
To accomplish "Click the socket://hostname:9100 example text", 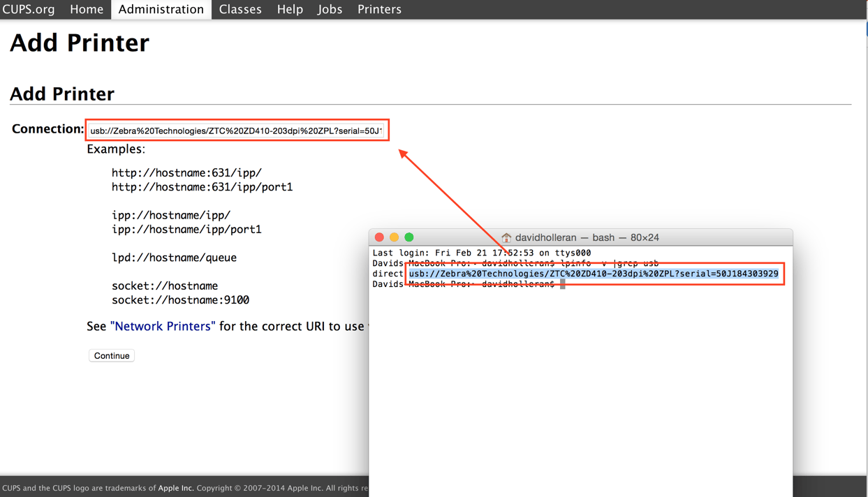I will (180, 300).
